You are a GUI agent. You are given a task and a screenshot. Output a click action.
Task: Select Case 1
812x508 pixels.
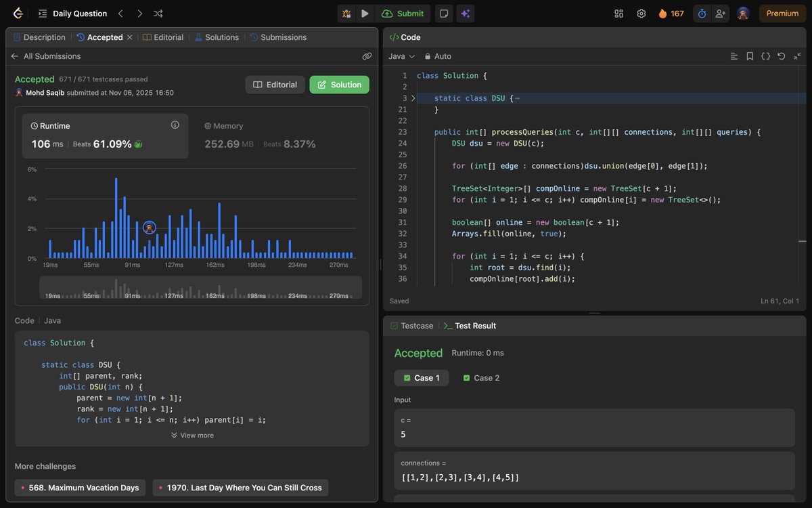(x=422, y=378)
